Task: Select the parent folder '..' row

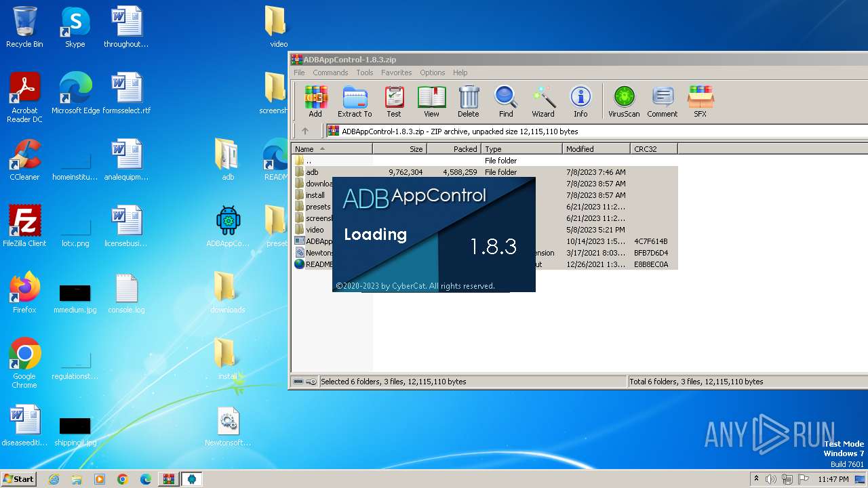Action: tap(485, 161)
